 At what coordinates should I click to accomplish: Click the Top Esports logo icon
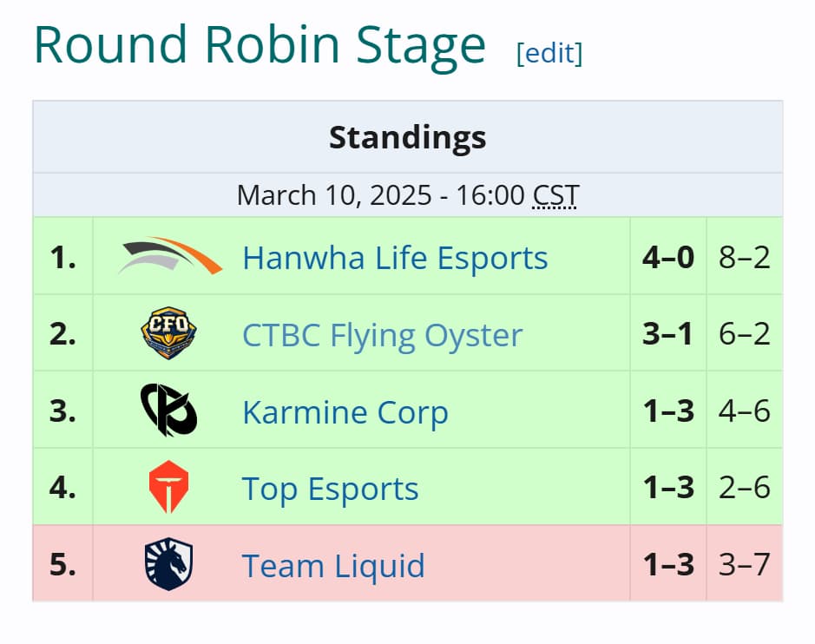[x=168, y=488]
